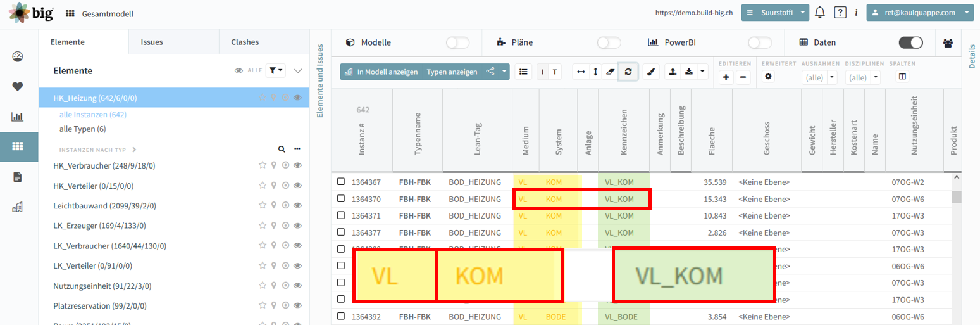Open the three-dots menu above the type list

point(297,150)
